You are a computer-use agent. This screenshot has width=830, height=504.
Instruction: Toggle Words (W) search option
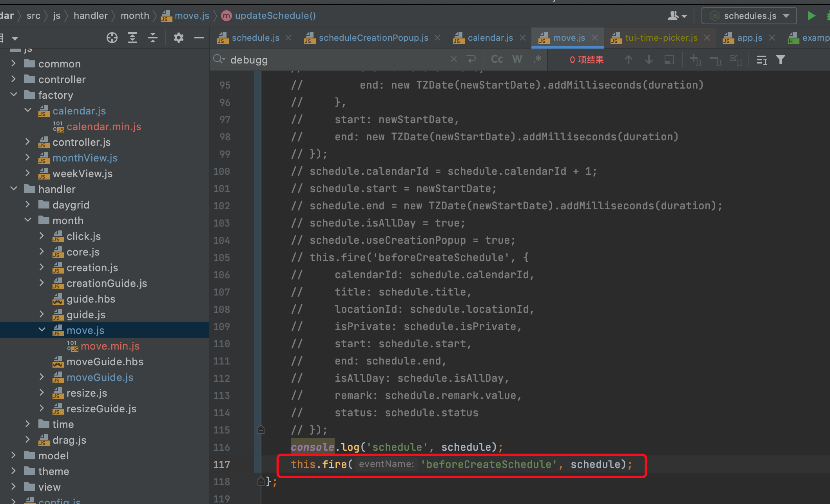point(517,59)
